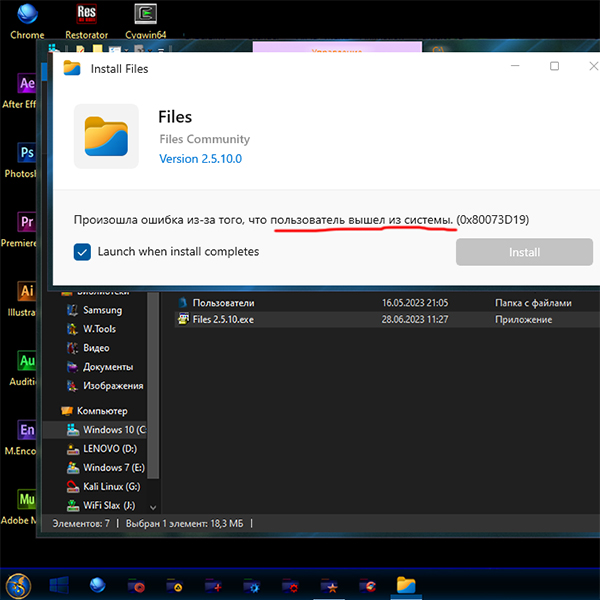Screen dimensions: 600x600
Task: Open taskbar folder with star badge
Action: tap(329, 585)
